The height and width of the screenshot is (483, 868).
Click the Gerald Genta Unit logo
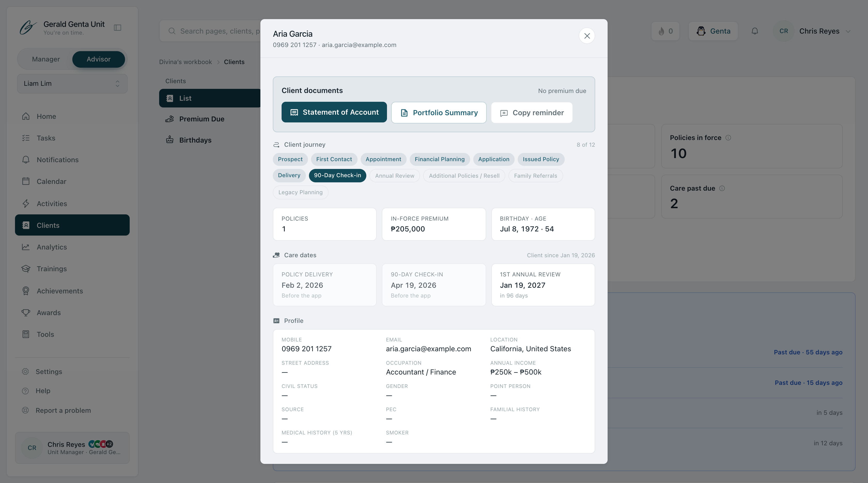[x=28, y=28]
